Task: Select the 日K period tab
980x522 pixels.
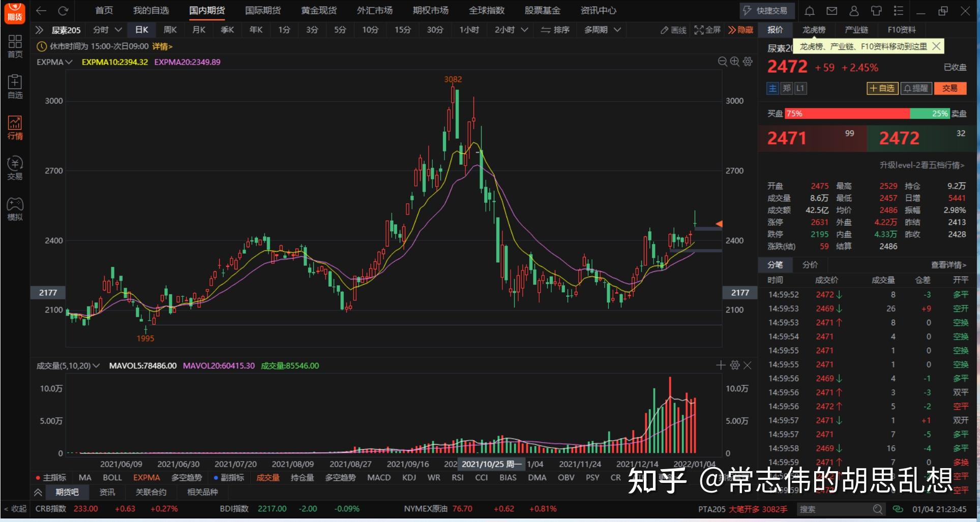Action: click(x=141, y=30)
